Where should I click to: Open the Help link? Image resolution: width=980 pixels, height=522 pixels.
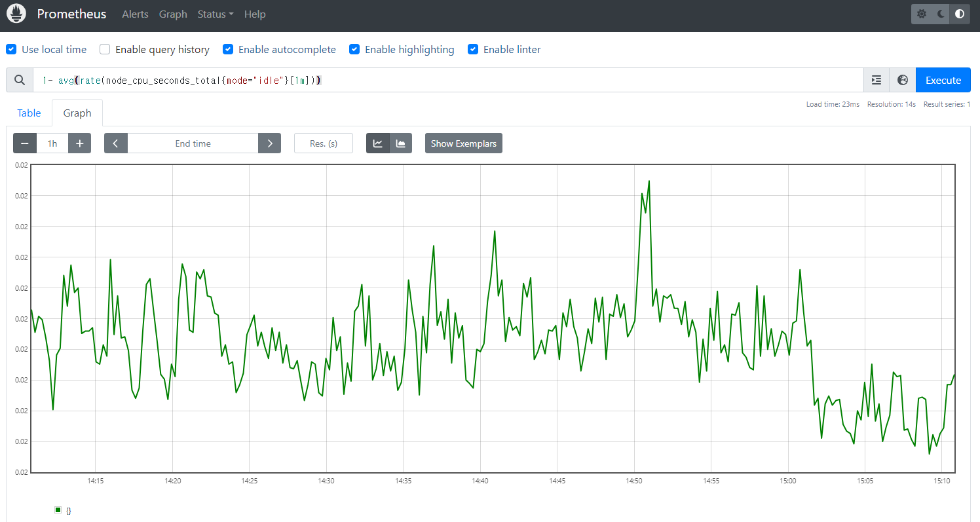coord(255,14)
